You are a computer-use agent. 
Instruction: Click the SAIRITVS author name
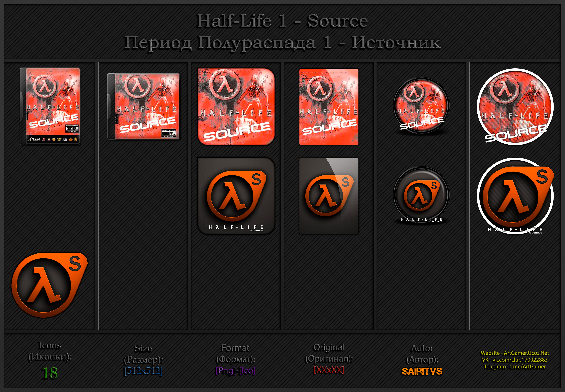pos(422,371)
